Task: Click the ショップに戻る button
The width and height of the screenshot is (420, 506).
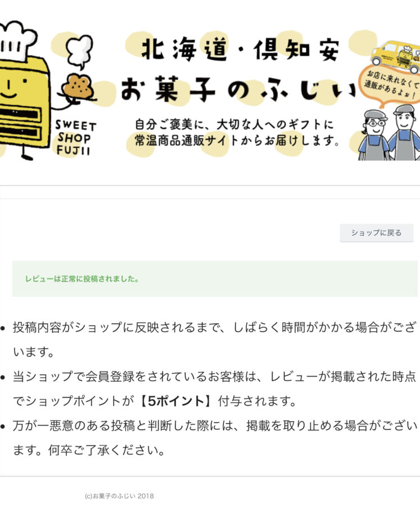Action: [x=376, y=233]
